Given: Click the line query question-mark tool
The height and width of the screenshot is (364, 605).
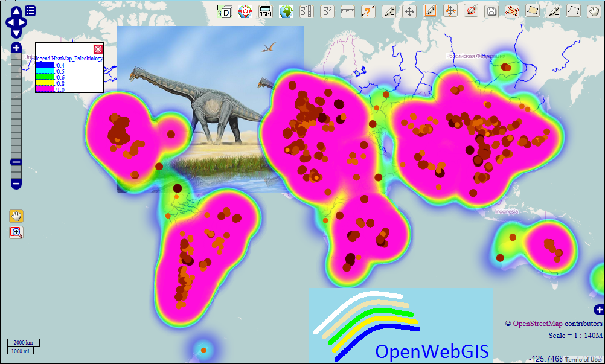Looking at the screenshot, I should (x=368, y=11).
